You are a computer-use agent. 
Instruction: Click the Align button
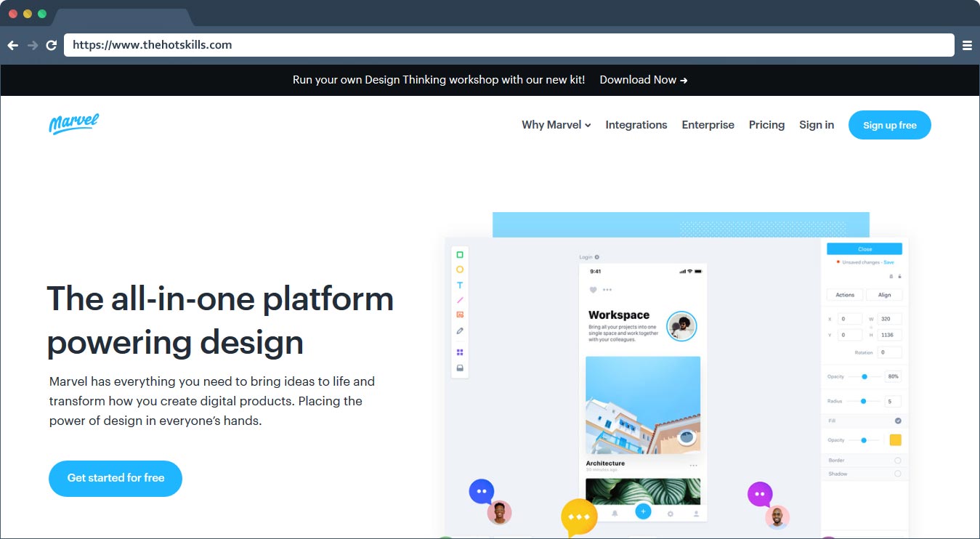pos(884,295)
